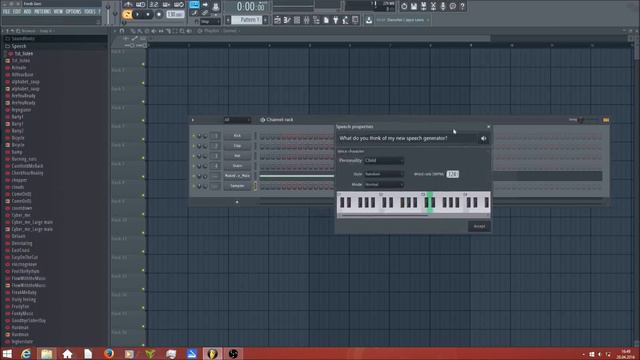Screen dimensions: 640x360
Task: Click the 3.2 countdown before recording icon
Action: pyautogui.click(x=153, y=4)
